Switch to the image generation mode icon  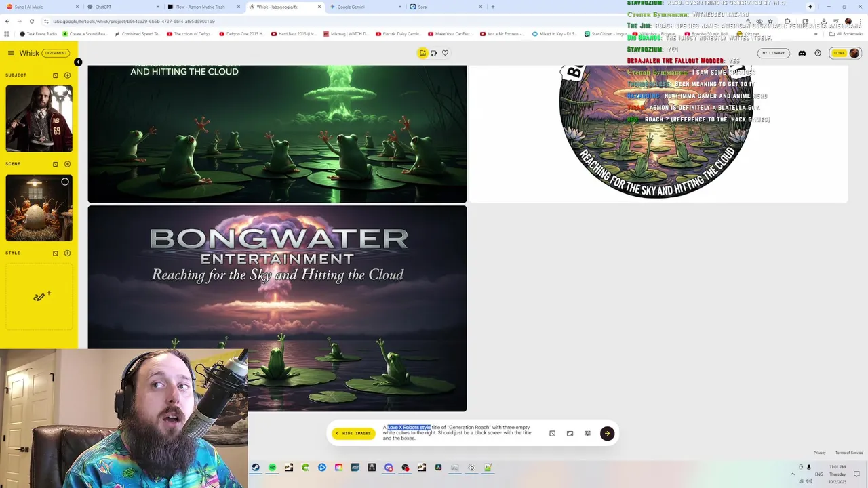422,53
